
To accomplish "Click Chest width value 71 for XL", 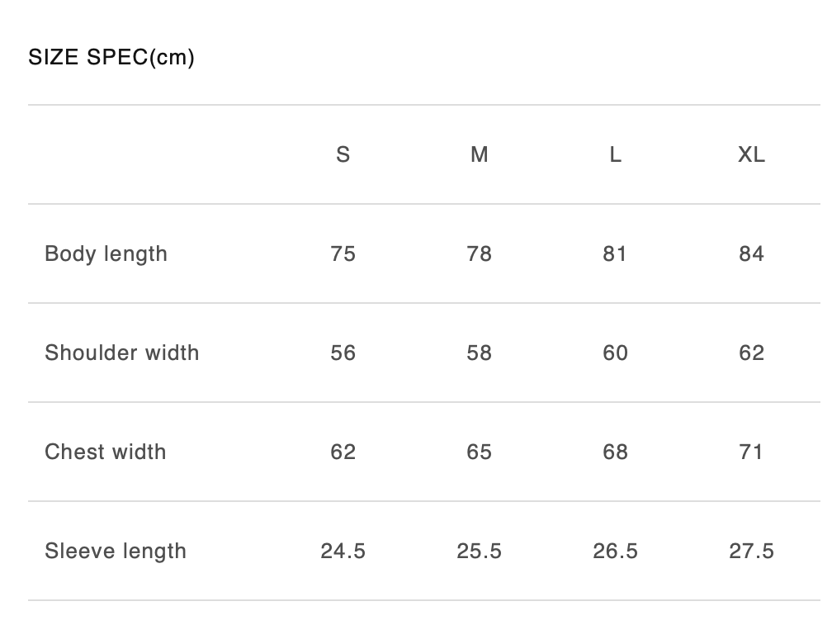I will (x=751, y=452).
